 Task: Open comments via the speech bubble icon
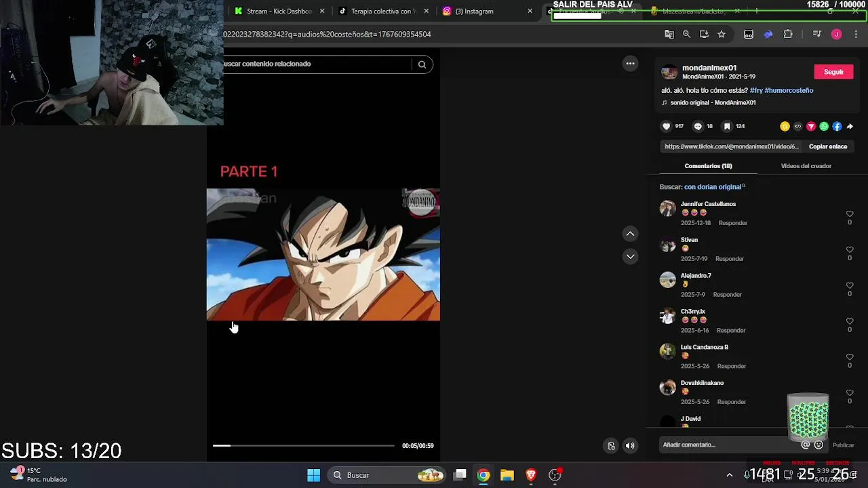(698, 126)
